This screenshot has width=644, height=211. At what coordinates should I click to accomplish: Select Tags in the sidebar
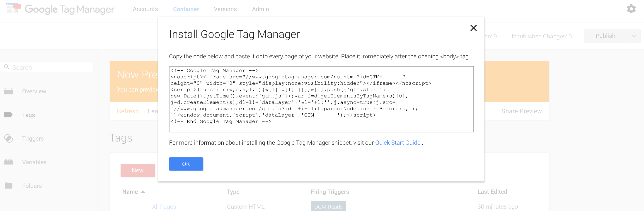[x=28, y=115]
